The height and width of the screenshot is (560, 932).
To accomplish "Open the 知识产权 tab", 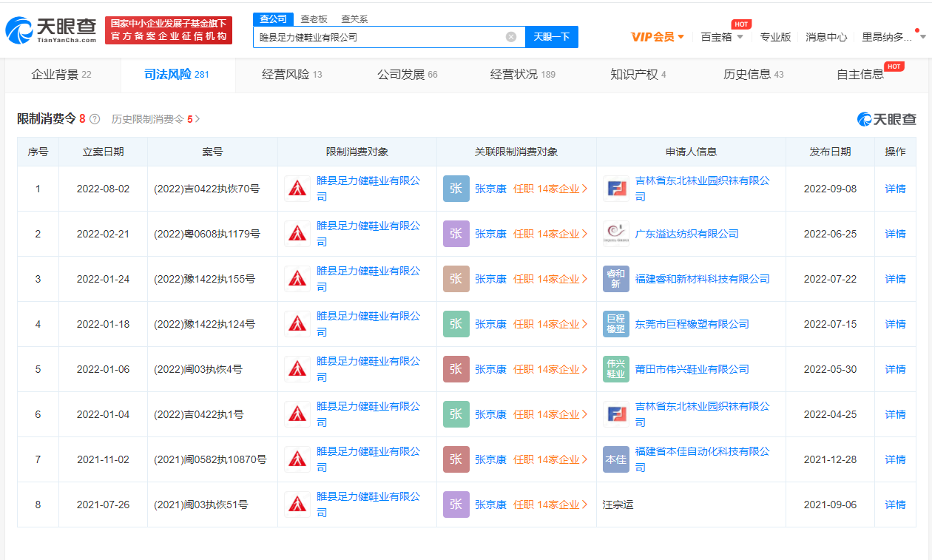I will tap(638, 74).
